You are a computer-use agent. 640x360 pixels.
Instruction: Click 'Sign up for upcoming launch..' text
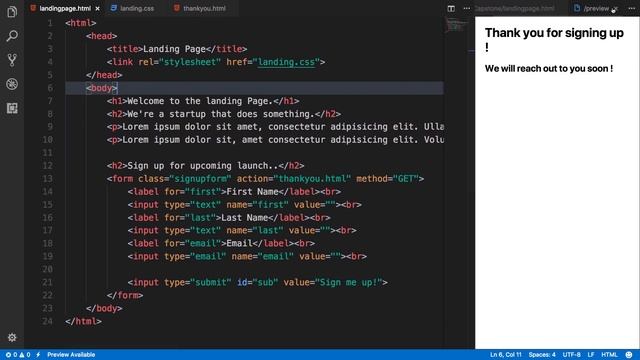(x=203, y=166)
